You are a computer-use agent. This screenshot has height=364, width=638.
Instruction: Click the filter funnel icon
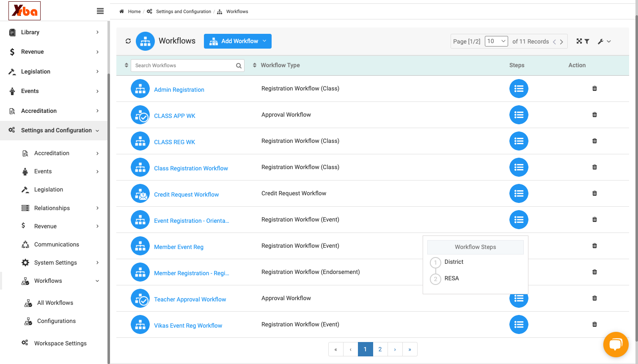[x=587, y=41]
